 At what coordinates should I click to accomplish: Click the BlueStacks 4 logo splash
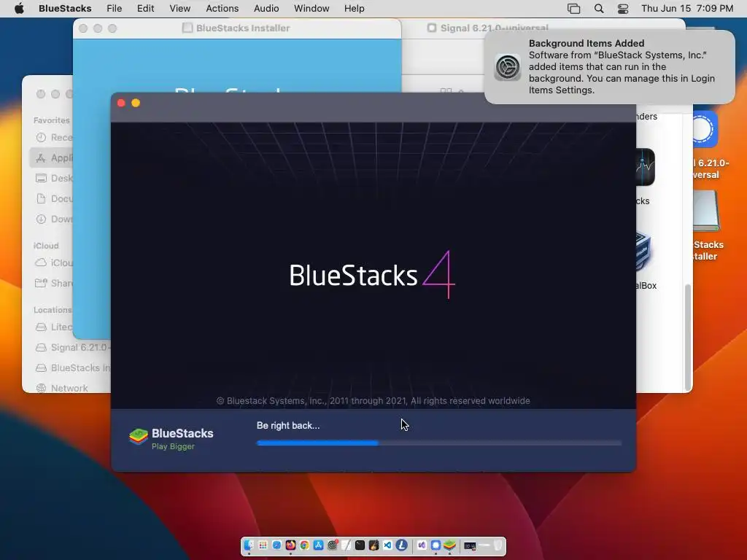(372, 275)
